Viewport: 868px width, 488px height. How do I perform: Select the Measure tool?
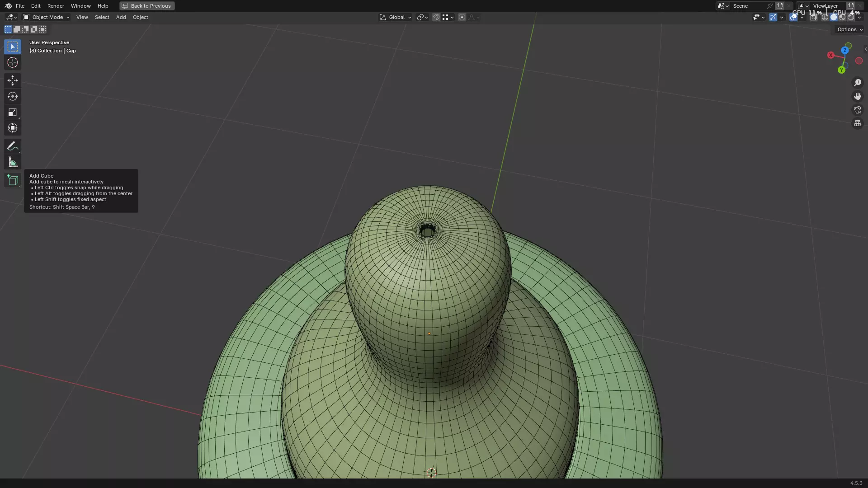12,162
